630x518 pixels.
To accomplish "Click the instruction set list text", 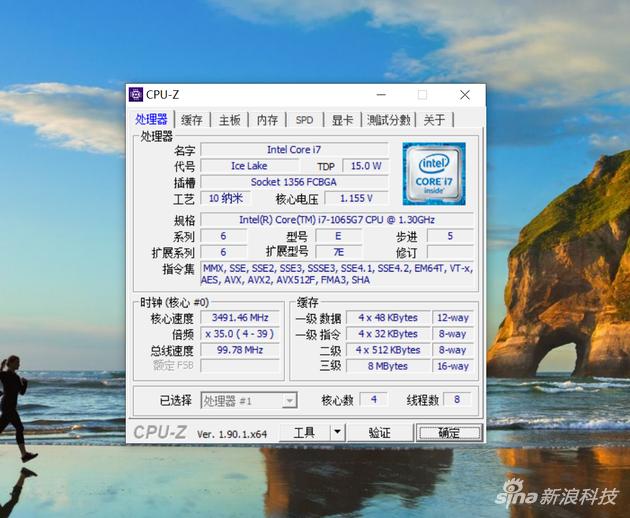I will coord(337,274).
